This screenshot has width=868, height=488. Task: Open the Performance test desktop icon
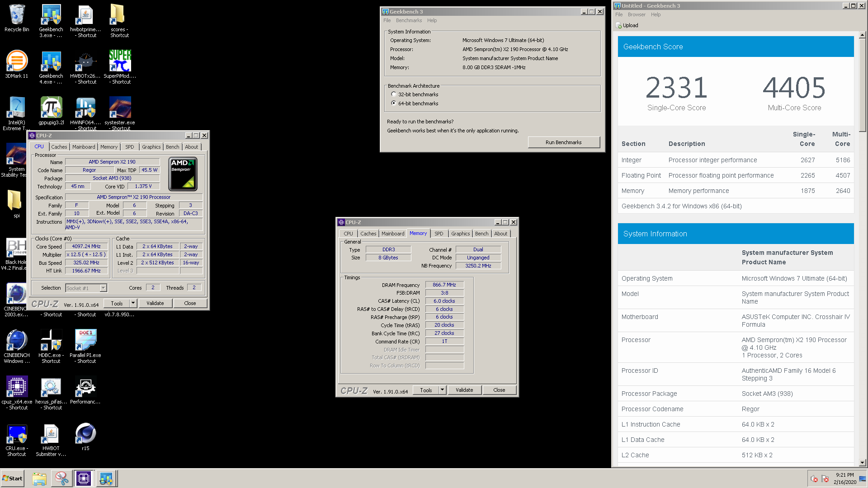click(85, 390)
